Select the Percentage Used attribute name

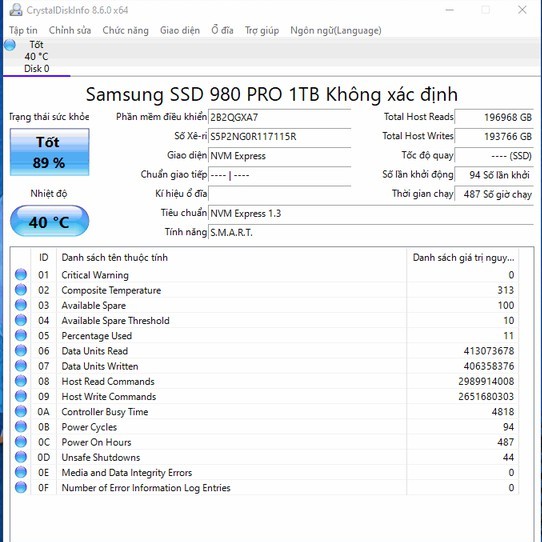tap(97, 336)
